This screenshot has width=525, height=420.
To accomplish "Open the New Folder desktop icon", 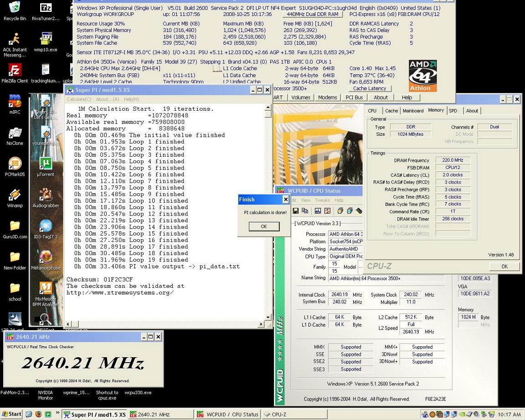I will click(15, 260).
